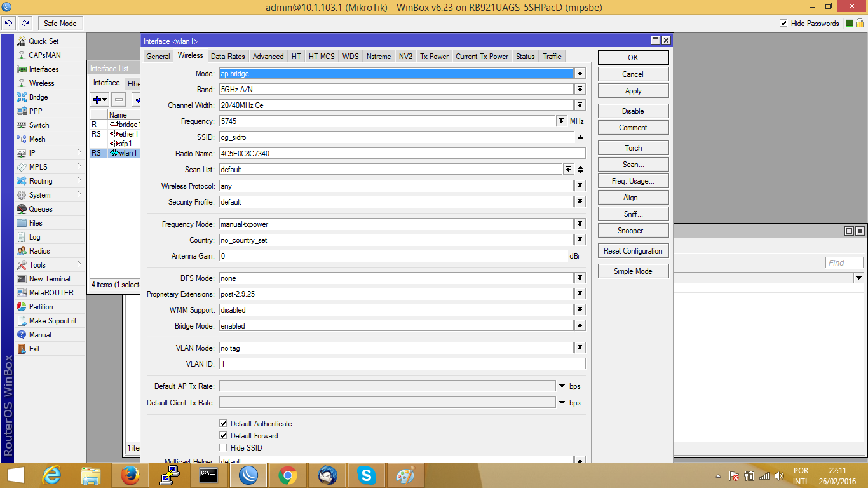The image size is (868, 488).
Task: Switch to the Advanced tab
Action: click(268, 57)
